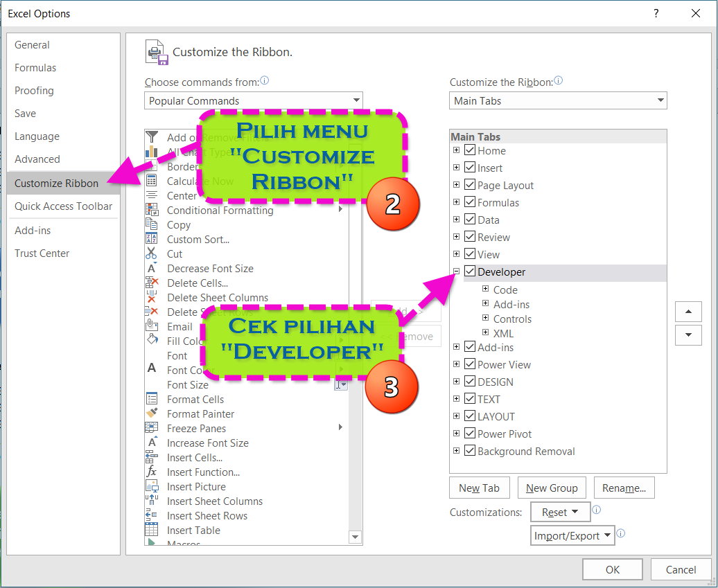The width and height of the screenshot is (718, 588).
Task: Uncheck the Insert tab checkbox
Action: [469, 168]
